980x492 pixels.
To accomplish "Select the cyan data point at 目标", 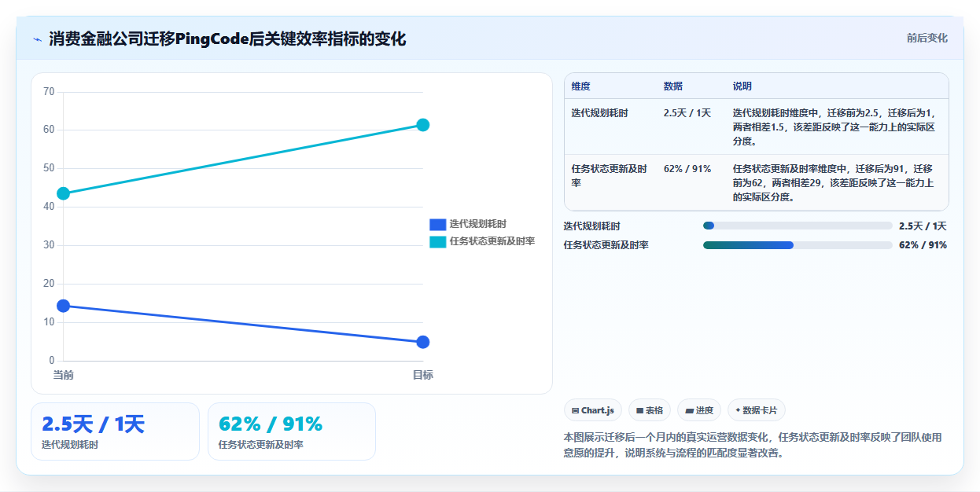I will point(423,125).
